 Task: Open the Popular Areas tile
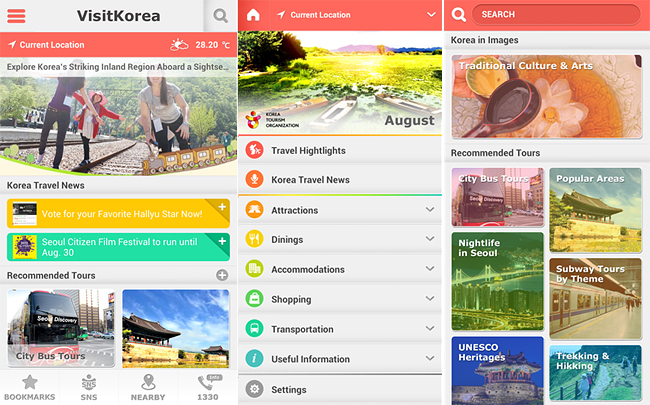tap(595, 210)
